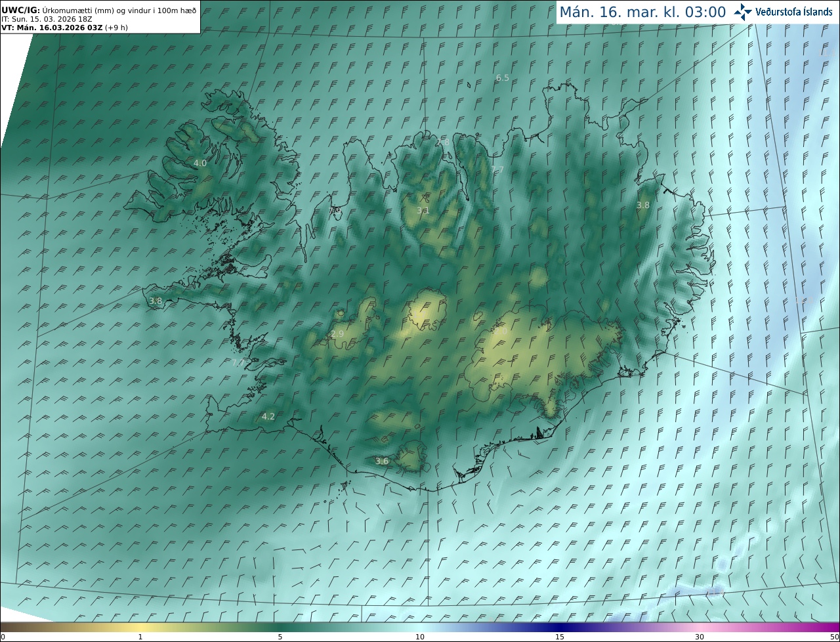The height and width of the screenshot is (642, 840).
Task: Click the color scale tick labeled 50
Action: pos(834,637)
